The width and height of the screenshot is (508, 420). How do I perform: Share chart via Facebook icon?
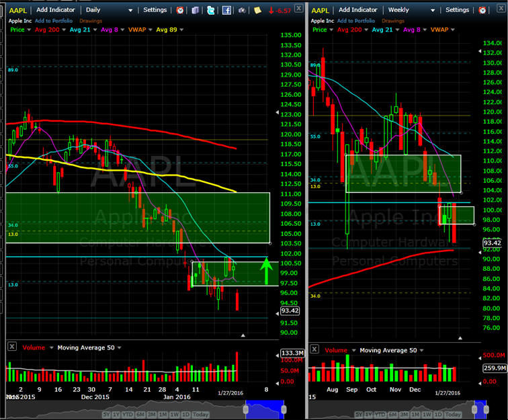tap(227, 10)
